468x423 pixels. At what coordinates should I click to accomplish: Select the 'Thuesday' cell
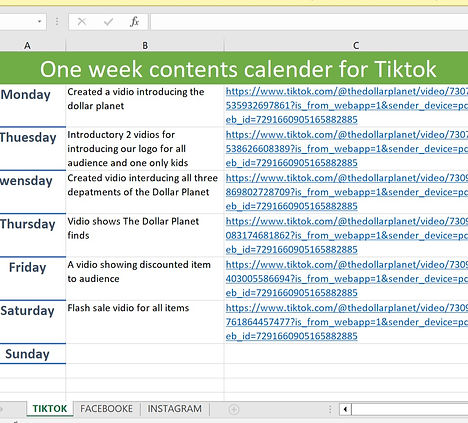[33, 149]
